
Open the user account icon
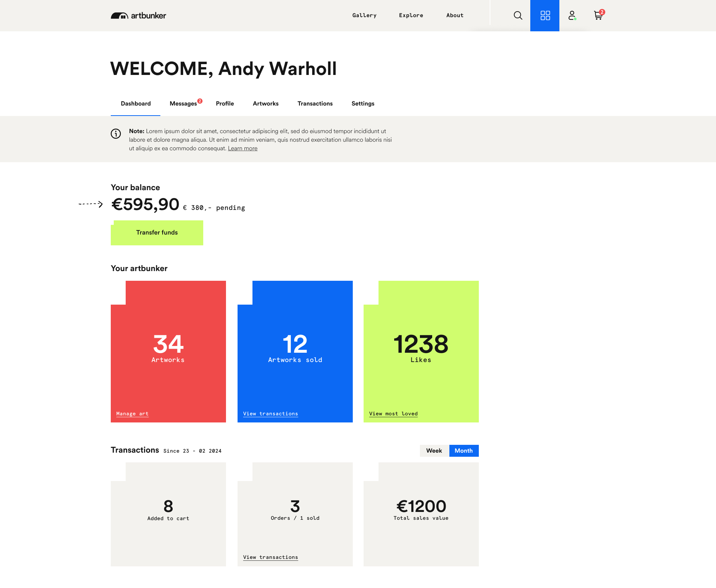pyautogui.click(x=572, y=15)
